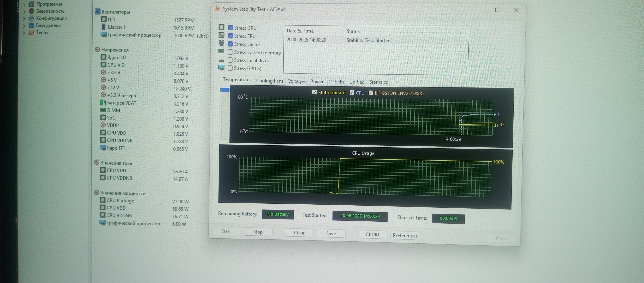Enable the Stress GPU(s) checkbox
This screenshot has width=644, height=283.
[x=230, y=68]
